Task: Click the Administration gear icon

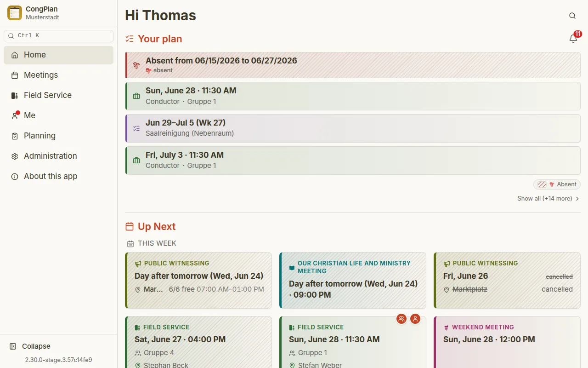Action: pyautogui.click(x=15, y=156)
